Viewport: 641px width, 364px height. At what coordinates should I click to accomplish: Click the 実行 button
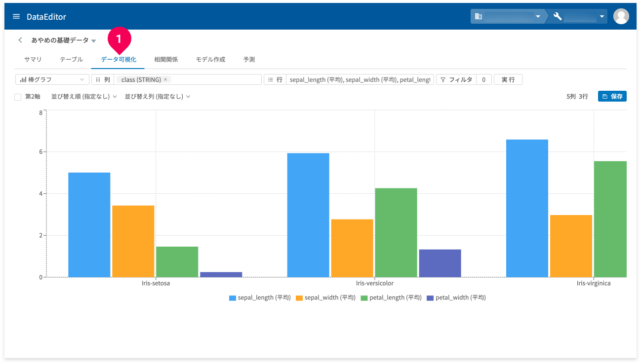coord(508,79)
